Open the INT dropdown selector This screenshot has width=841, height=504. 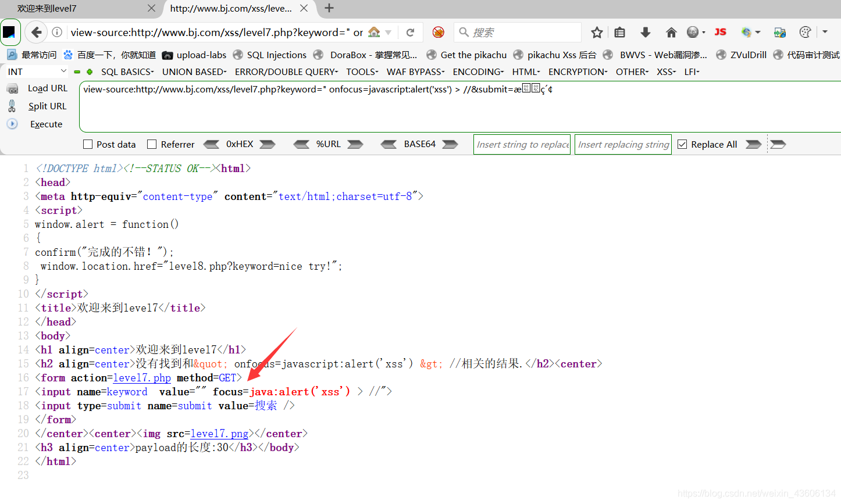click(37, 72)
